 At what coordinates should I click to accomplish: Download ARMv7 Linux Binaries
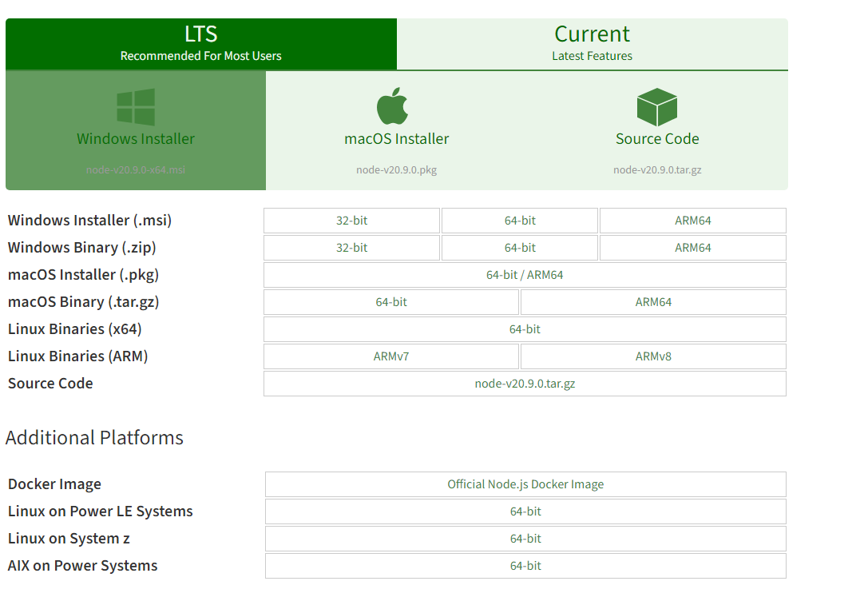pyautogui.click(x=391, y=356)
